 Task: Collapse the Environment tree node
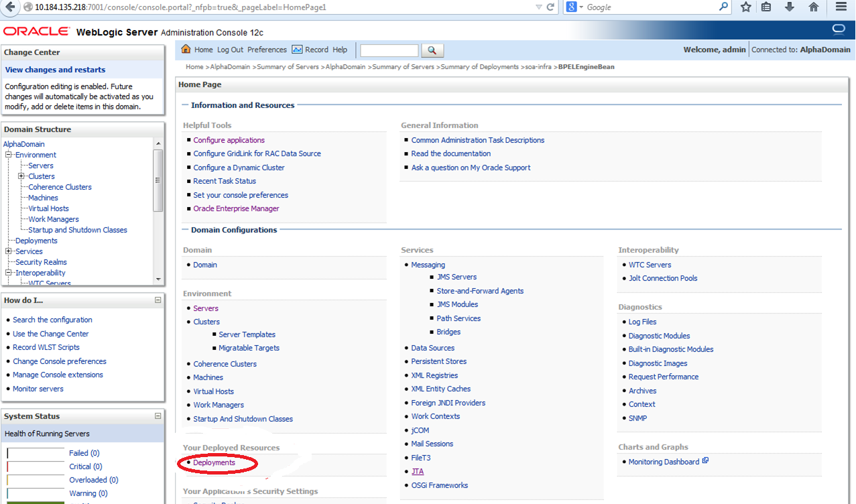pos(9,155)
